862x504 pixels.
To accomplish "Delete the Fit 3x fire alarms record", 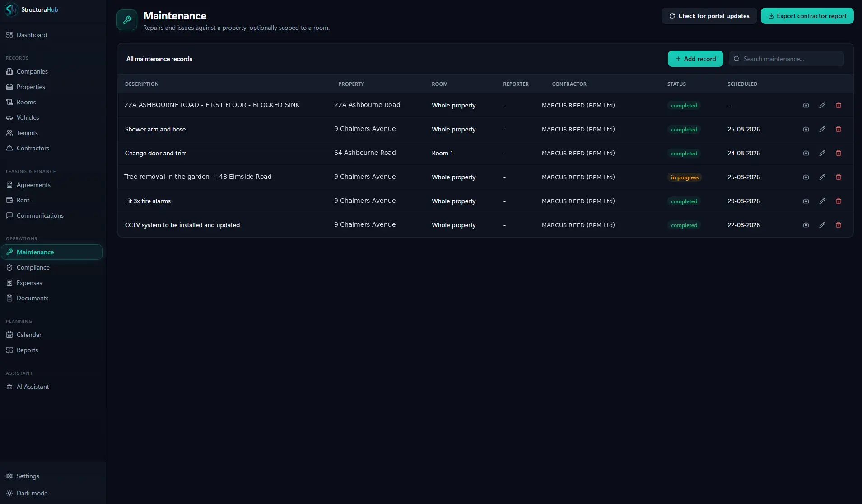I will 839,201.
